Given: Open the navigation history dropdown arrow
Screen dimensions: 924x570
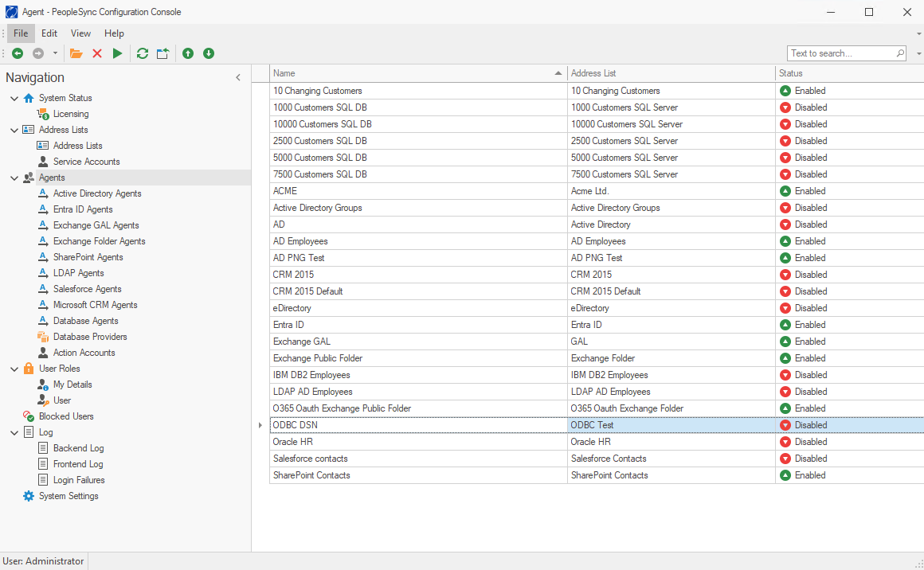Looking at the screenshot, I should [56, 53].
